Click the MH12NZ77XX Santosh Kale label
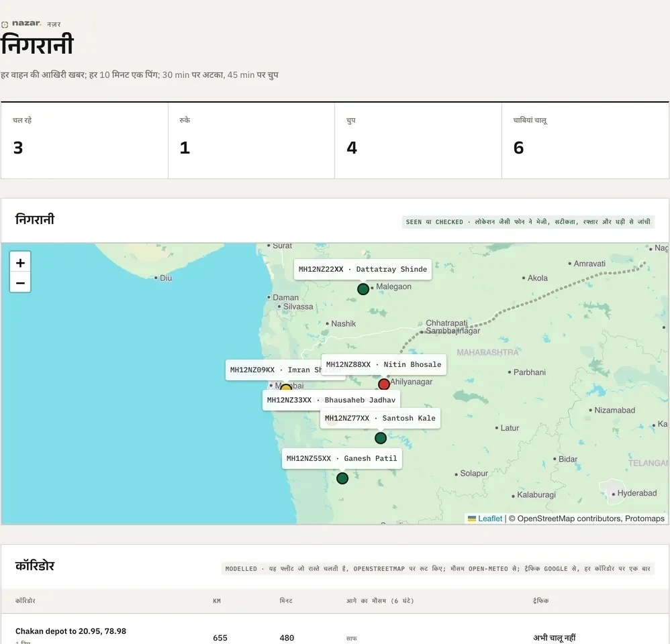This screenshot has height=644, width=670. click(380, 418)
